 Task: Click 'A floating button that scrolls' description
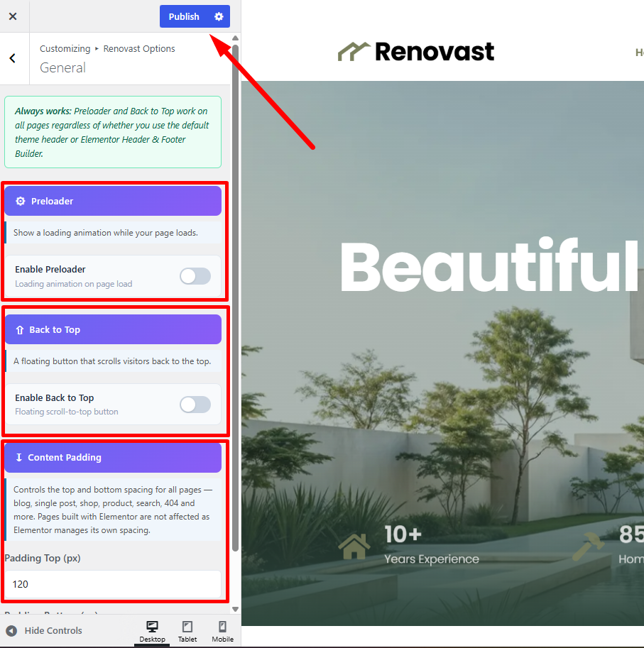pos(112,361)
